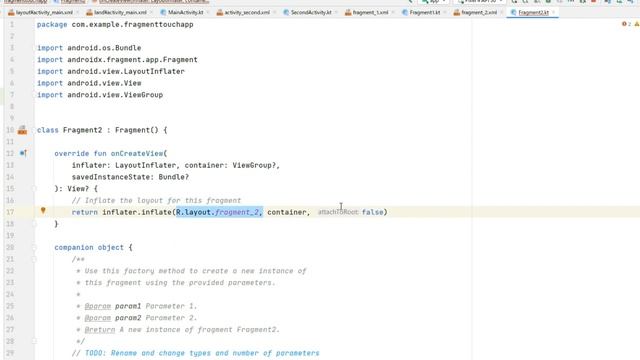Click the fold end marker on line 18
Viewport: 640px width, 360px height.
click(35, 224)
